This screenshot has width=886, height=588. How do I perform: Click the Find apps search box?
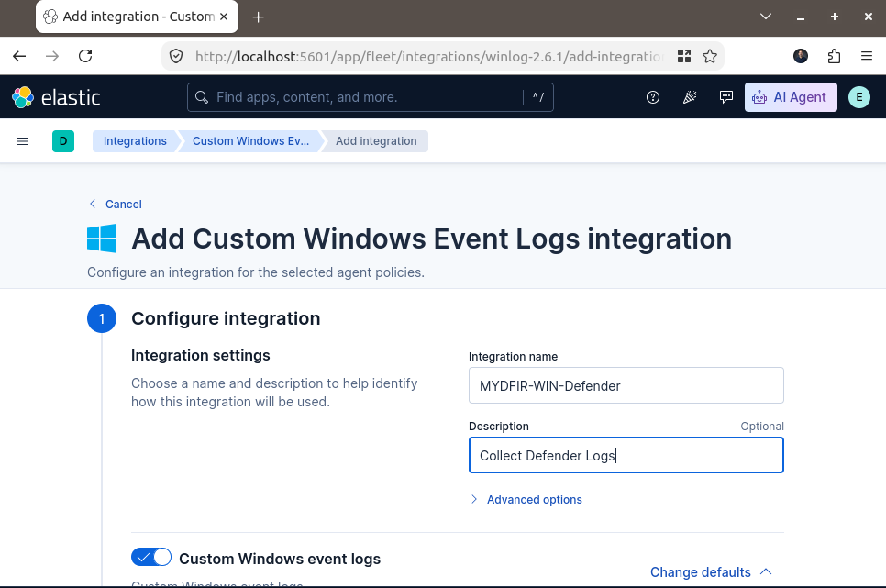[x=371, y=97]
